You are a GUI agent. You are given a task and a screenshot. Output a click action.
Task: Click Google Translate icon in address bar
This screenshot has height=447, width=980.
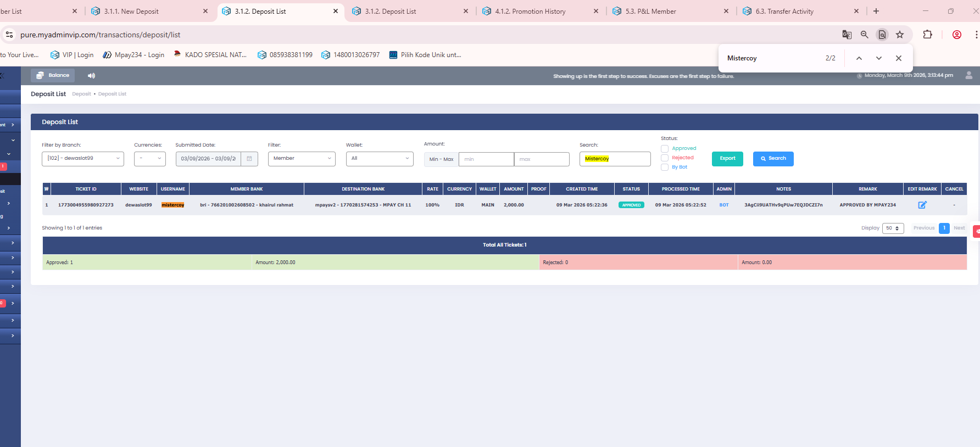847,35
